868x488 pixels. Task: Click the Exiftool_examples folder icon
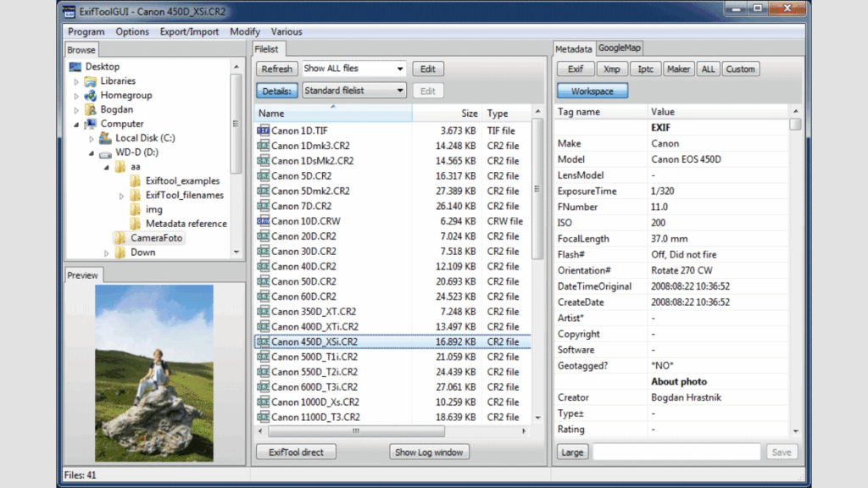[135, 181]
